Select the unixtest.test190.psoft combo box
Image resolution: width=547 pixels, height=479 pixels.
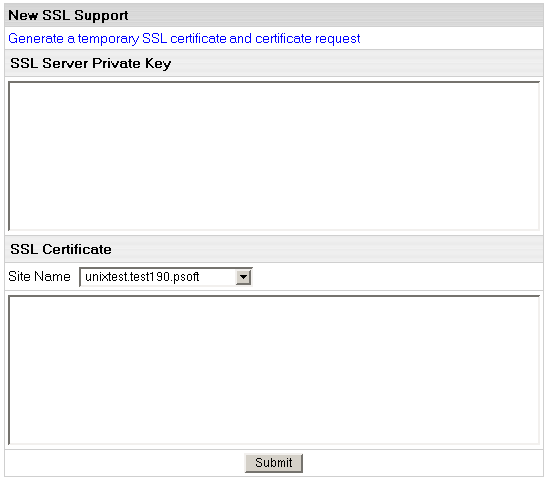tap(166, 277)
